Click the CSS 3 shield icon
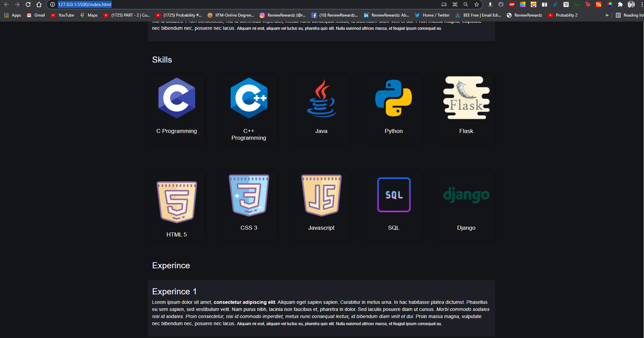 (x=249, y=195)
